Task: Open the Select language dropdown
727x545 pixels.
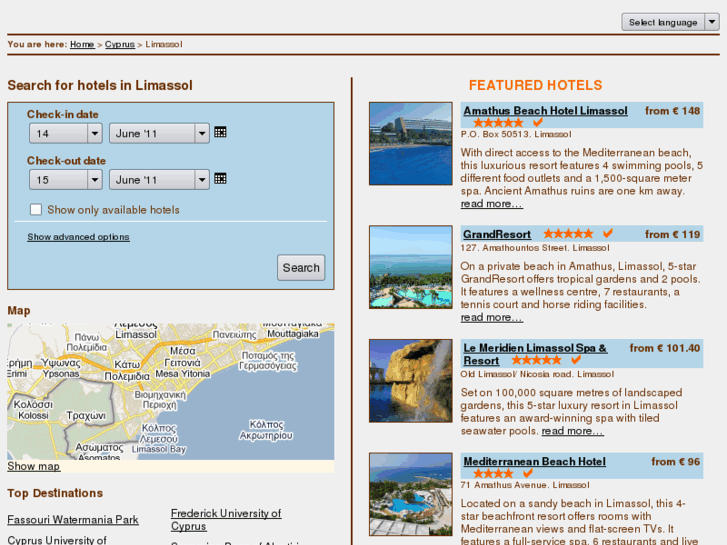Action: pyautogui.click(x=670, y=22)
